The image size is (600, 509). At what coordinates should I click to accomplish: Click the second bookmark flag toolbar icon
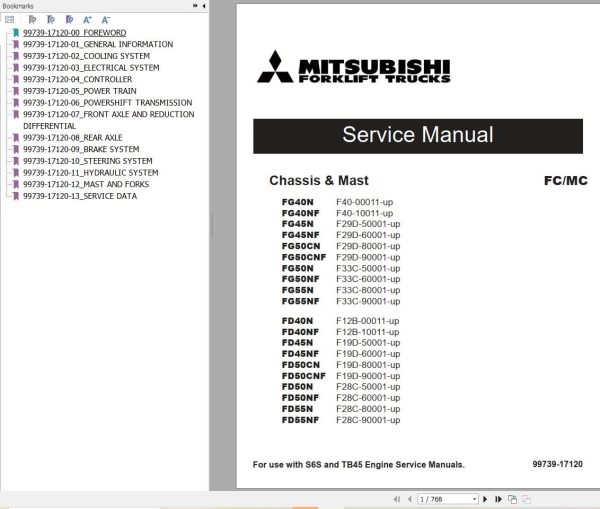click(x=51, y=20)
